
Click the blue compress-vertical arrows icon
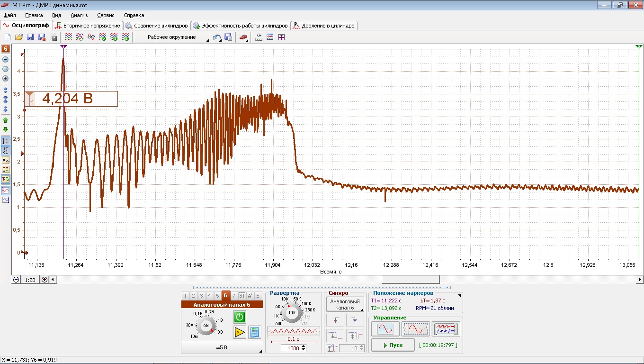[6, 99]
